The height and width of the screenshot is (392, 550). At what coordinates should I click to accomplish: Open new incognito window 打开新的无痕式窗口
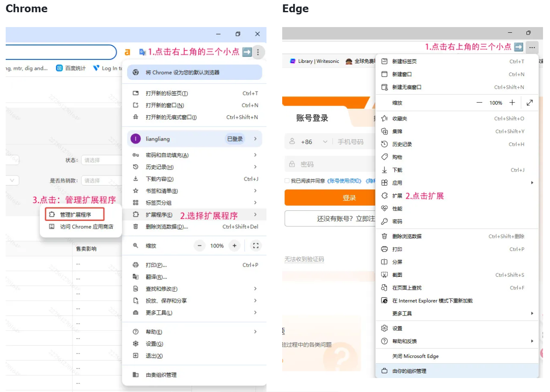click(194, 117)
